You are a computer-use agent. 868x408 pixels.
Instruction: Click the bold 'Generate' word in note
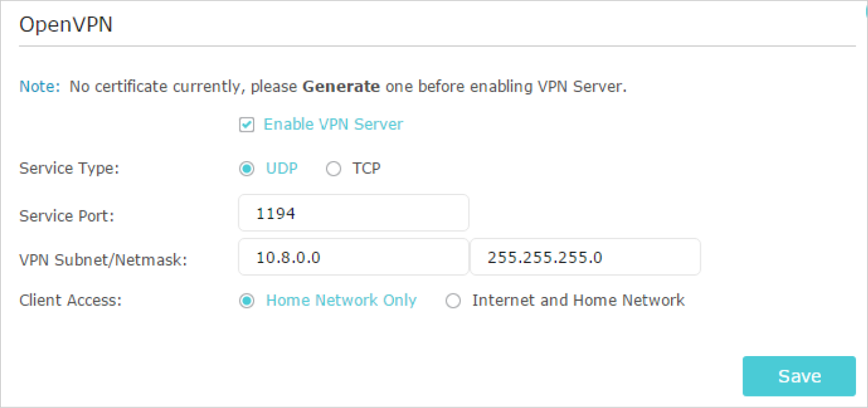341,86
